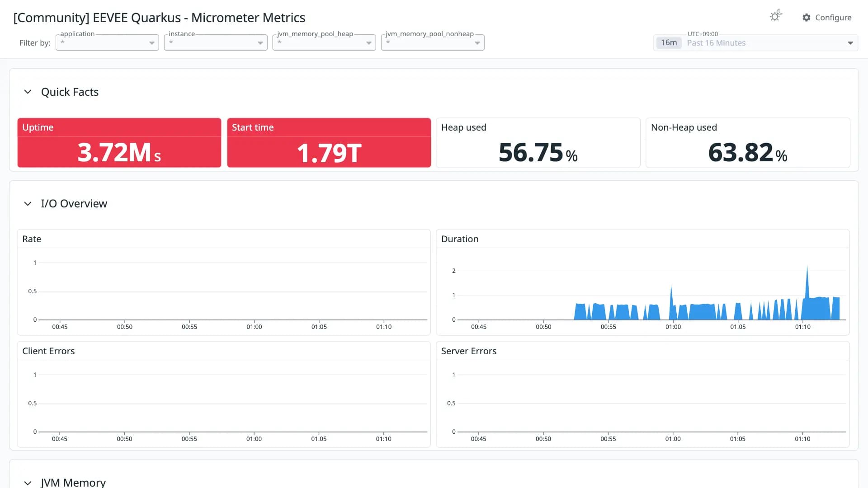Screen dimensions: 868x488
Task: Click the 00:55 tick on Client Errors graph
Action: 189,439
